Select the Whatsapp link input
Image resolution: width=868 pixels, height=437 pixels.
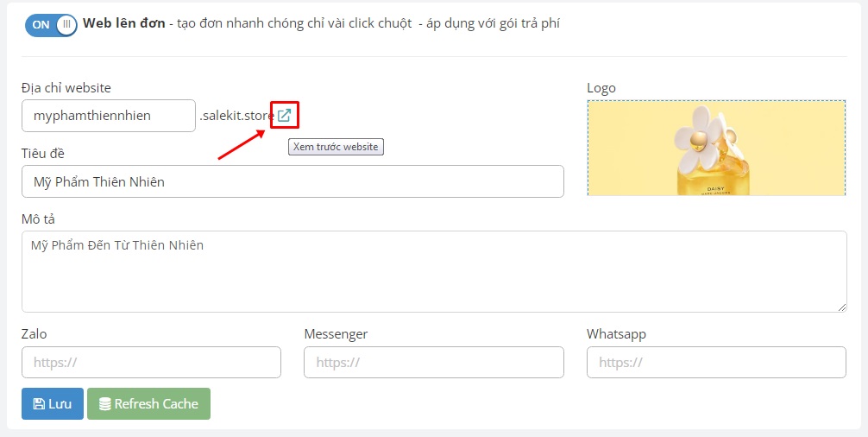[x=716, y=363]
